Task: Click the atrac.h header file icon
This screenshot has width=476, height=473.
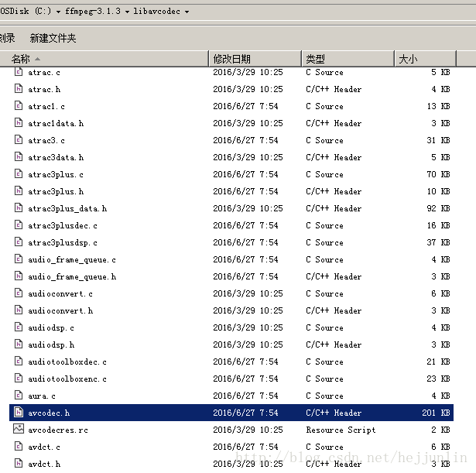Action: [19, 89]
